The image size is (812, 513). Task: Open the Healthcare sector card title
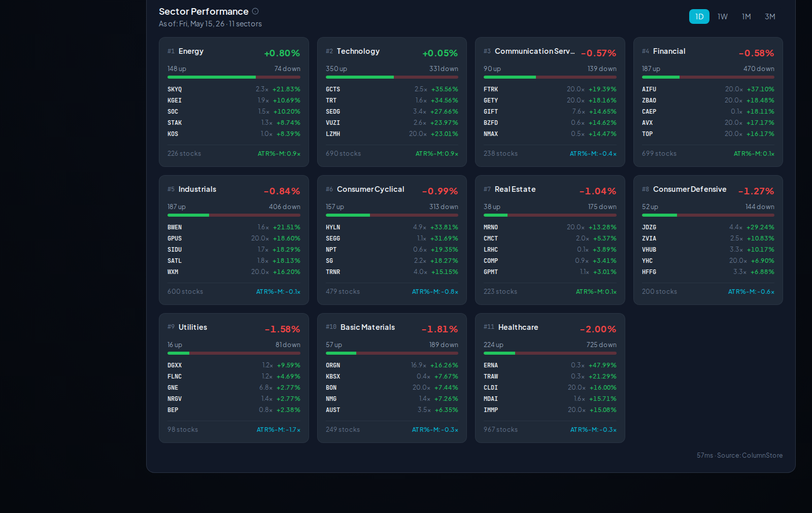(x=518, y=327)
